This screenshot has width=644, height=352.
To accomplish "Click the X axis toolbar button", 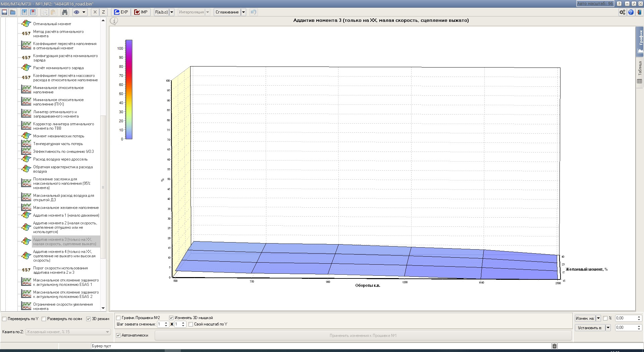I will [x=95, y=12].
